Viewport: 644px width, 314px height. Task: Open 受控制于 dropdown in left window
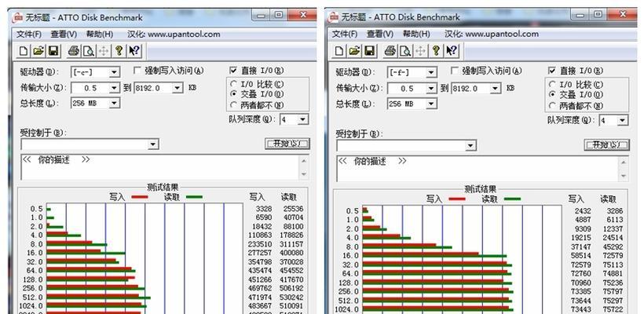[x=153, y=144]
